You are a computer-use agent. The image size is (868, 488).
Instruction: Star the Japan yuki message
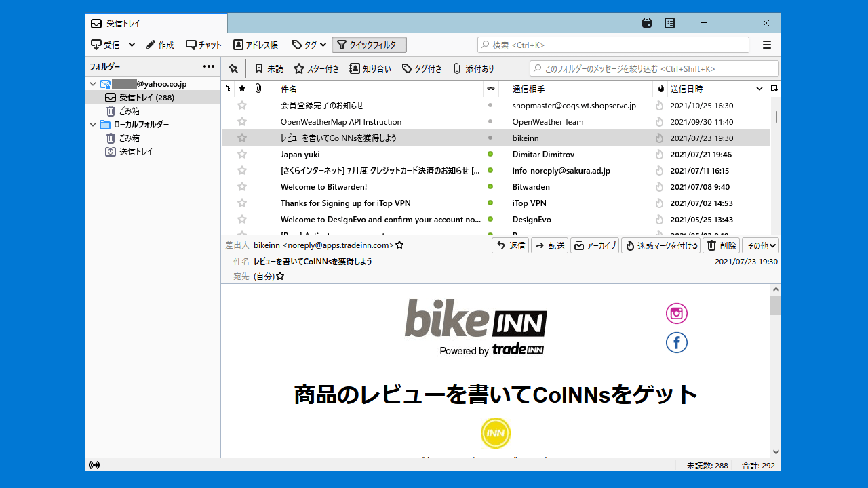[242, 155]
